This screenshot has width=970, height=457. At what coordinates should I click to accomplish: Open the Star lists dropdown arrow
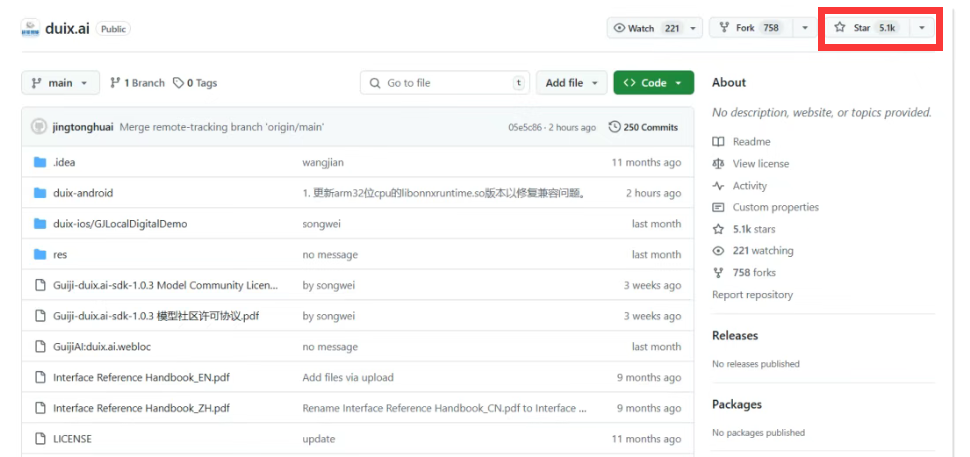tap(922, 28)
